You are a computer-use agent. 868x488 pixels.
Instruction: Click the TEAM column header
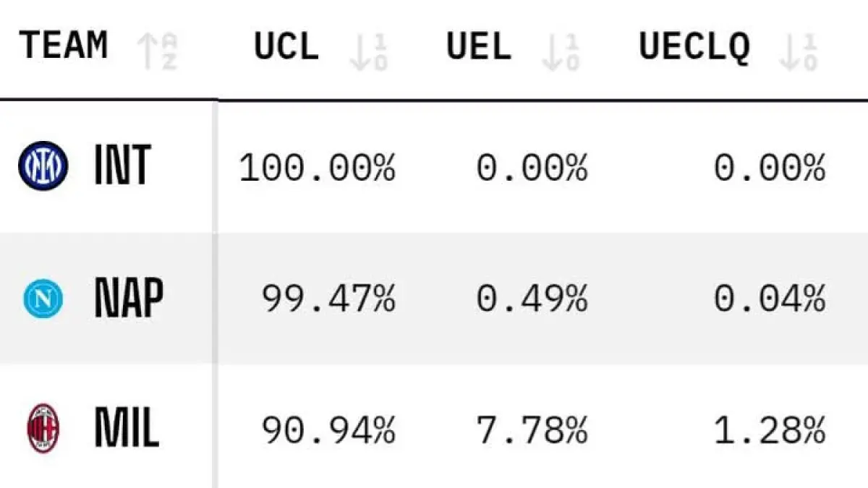pos(64,45)
